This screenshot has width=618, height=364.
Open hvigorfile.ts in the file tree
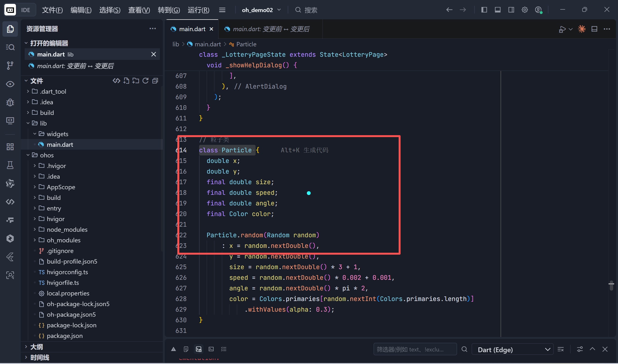click(63, 283)
